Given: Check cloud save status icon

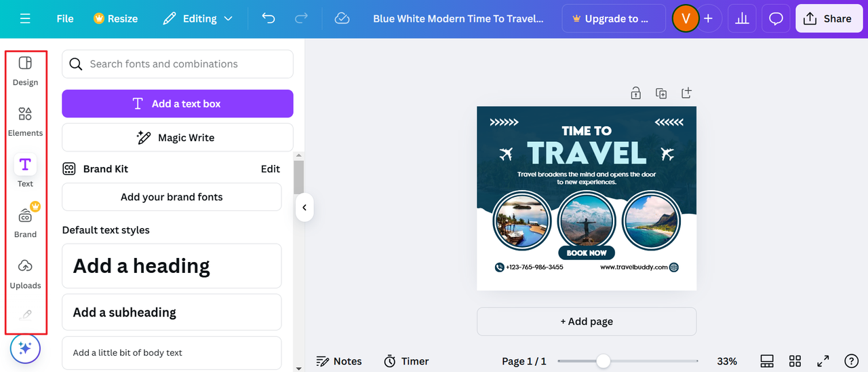Looking at the screenshot, I should click(x=342, y=18).
